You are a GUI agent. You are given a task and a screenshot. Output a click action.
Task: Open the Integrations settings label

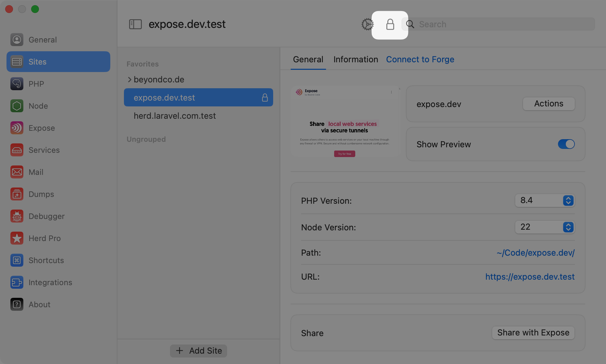[50, 282]
